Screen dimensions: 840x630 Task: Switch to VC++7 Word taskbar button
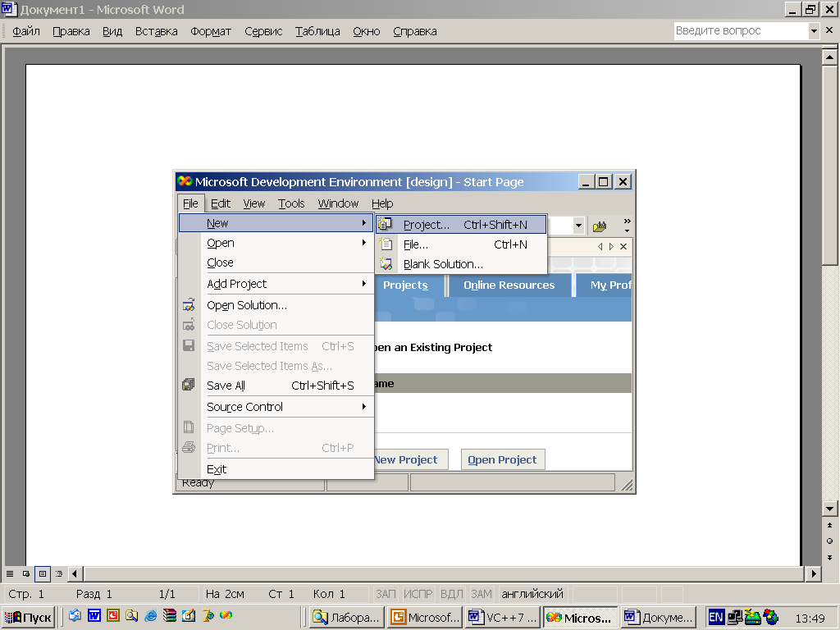502,617
